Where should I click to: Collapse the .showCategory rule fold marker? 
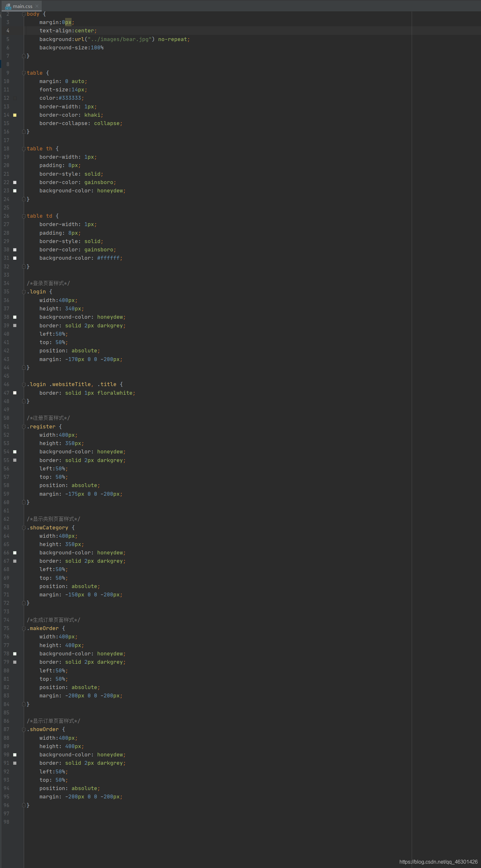click(x=24, y=528)
